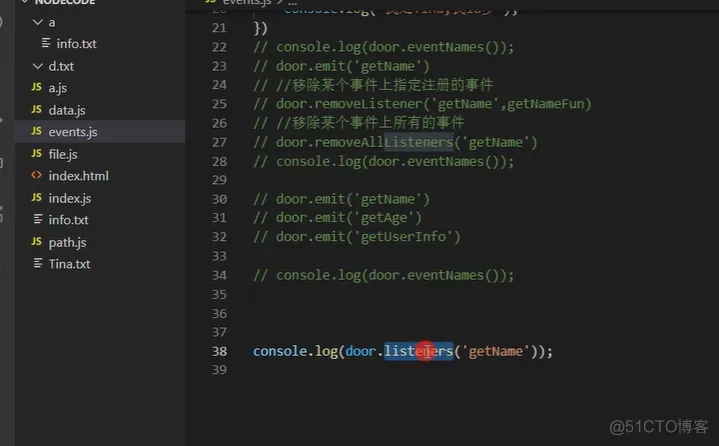This screenshot has width=719, height=446.
Task: Click door.emit('getName') on line 30
Action: click(x=353, y=199)
